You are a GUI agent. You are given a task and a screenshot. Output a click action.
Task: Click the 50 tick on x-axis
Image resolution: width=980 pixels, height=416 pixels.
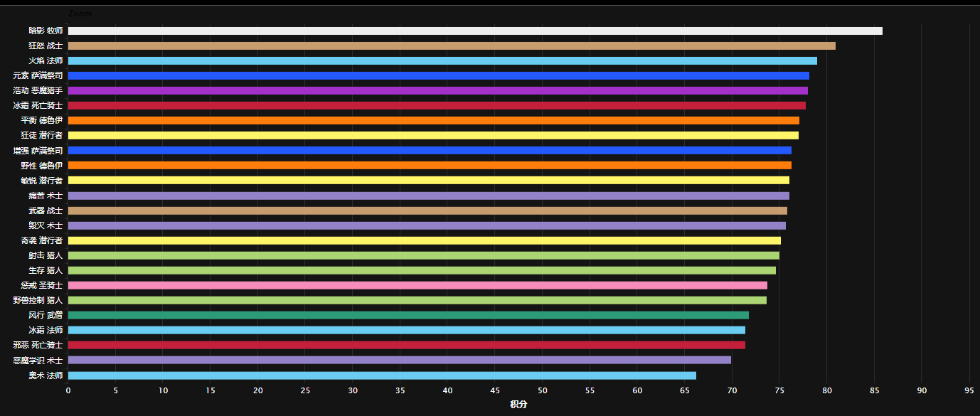[x=543, y=390]
